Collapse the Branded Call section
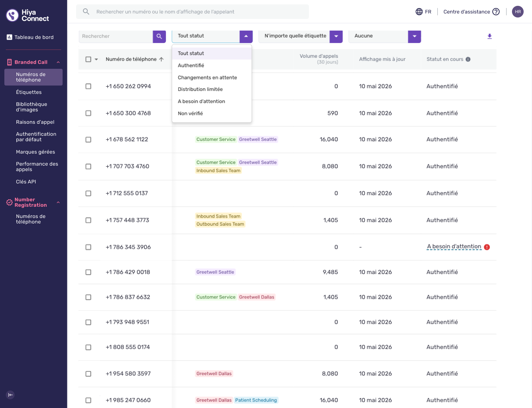This screenshot has height=408, width=532. pos(58,62)
